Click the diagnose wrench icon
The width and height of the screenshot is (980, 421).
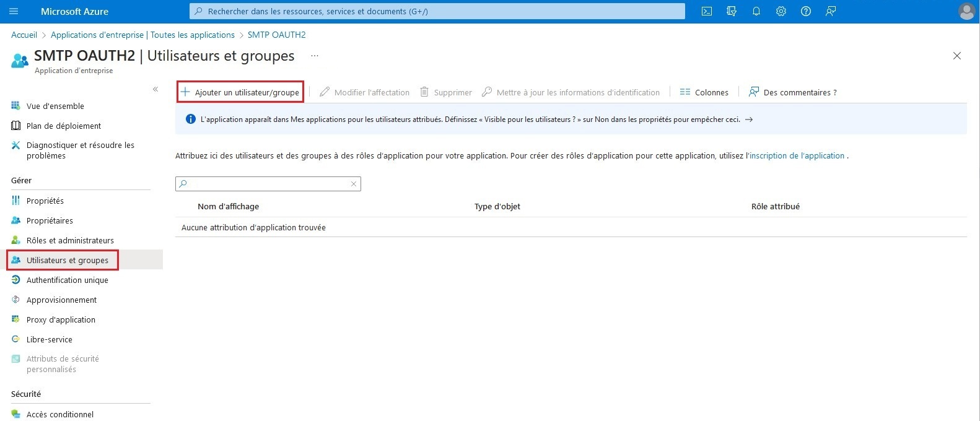(16, 145)
